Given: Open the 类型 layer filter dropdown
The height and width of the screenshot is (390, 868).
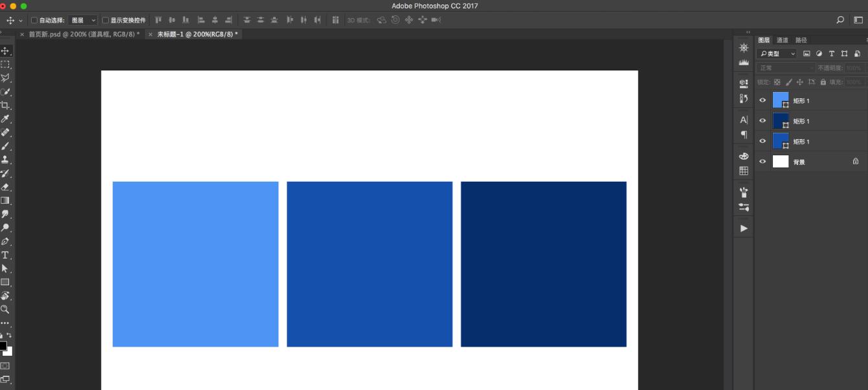Looking at the screenshot, I should coord(778,54).
